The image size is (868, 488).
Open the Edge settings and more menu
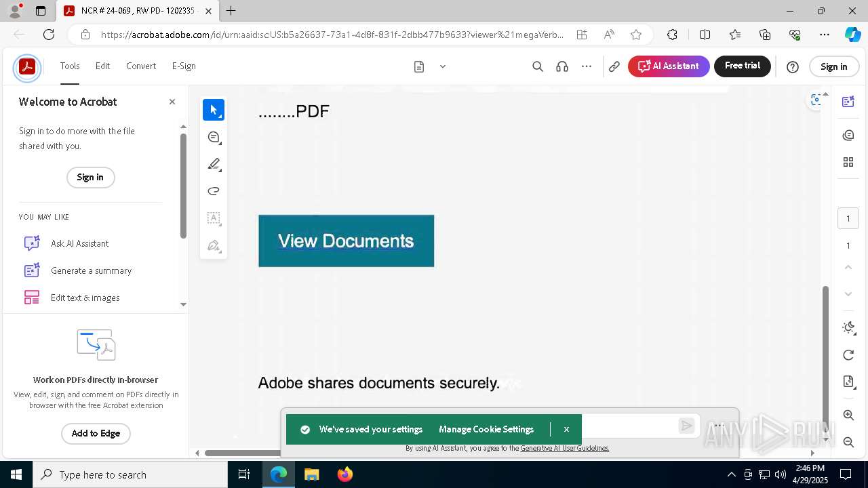click(x=825, y=35)
